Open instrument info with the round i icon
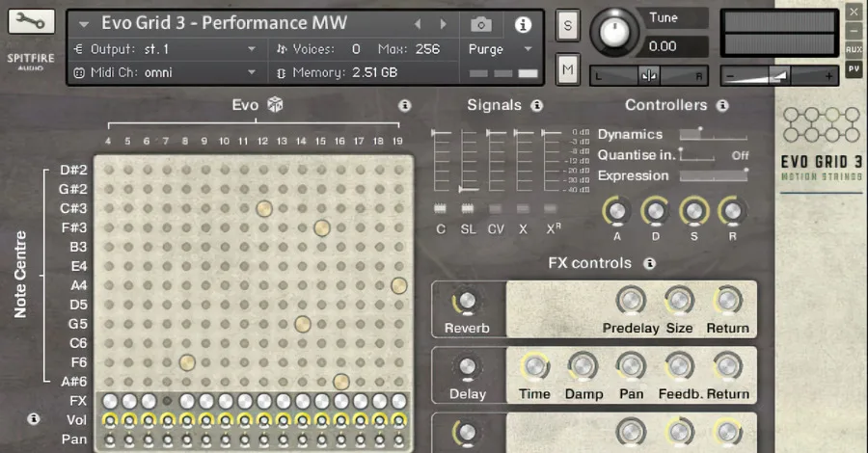The width and height of the screenshot is (868, 453). tap(523, 24)
